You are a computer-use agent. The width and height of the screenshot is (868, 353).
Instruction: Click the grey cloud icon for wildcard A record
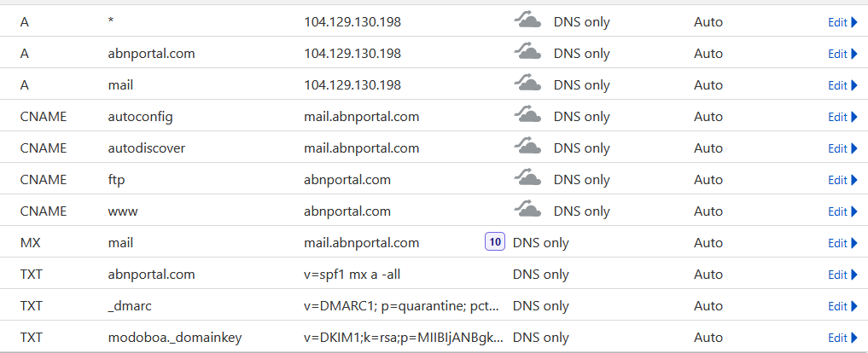pos(527,21)
